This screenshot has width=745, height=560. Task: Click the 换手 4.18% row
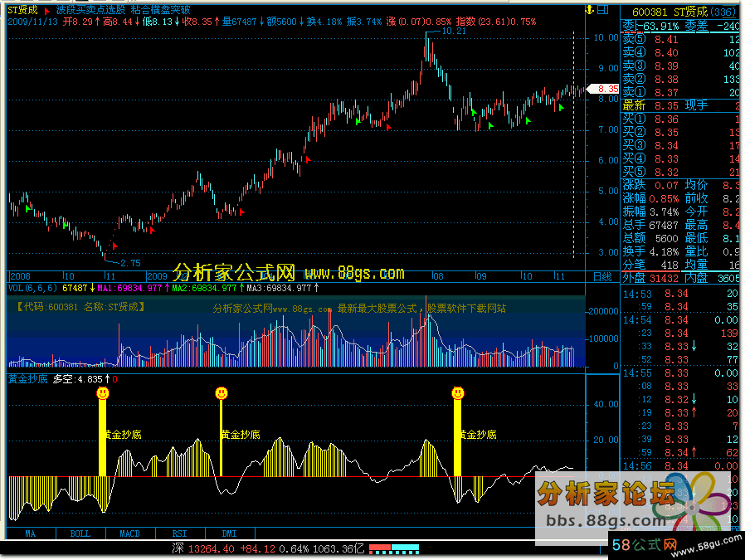(x=651, y=252)
